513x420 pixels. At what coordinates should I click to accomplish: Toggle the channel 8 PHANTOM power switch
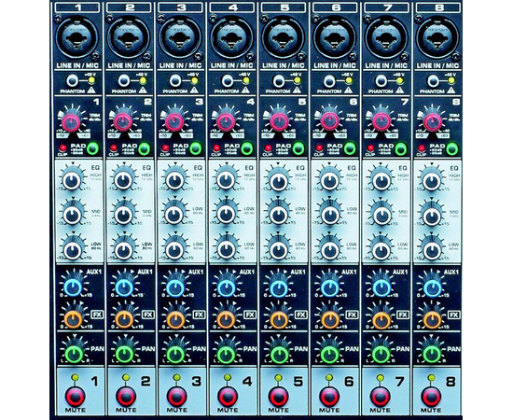[x=433, y=80]
